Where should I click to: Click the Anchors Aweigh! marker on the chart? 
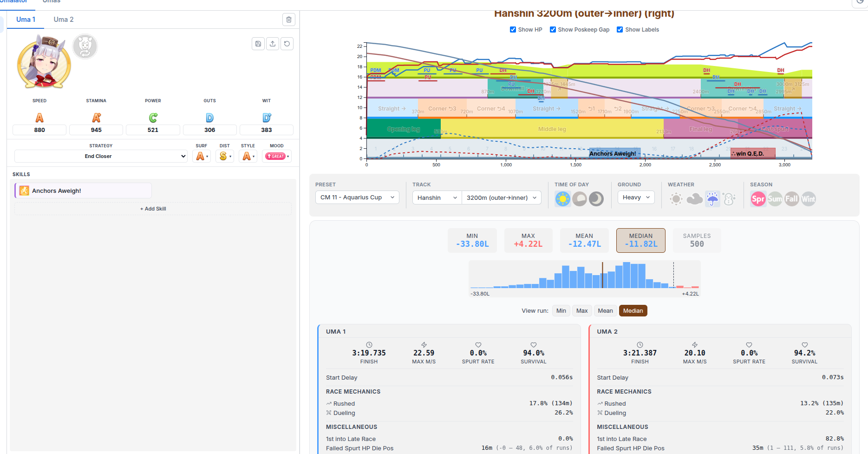click(614, 153)
